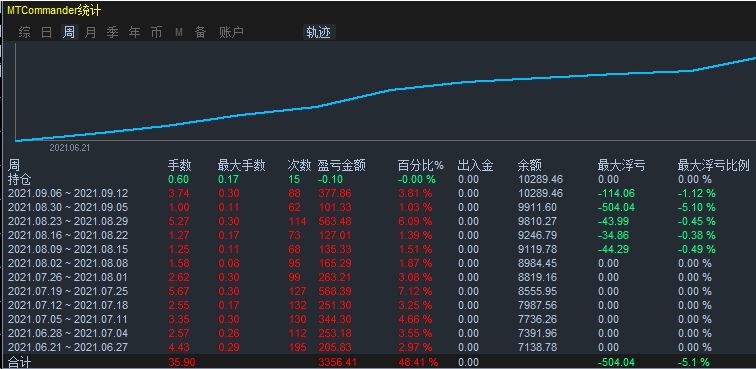Click the 最大手数 column header
The width and height of the screenshot is (756, 369).
tap(242, 166)
